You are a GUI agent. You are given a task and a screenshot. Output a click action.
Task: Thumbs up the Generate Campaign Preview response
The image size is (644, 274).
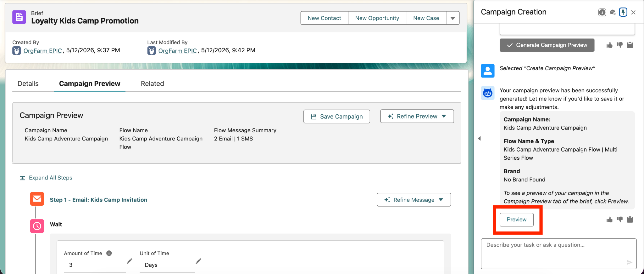[x=609, y=45]
